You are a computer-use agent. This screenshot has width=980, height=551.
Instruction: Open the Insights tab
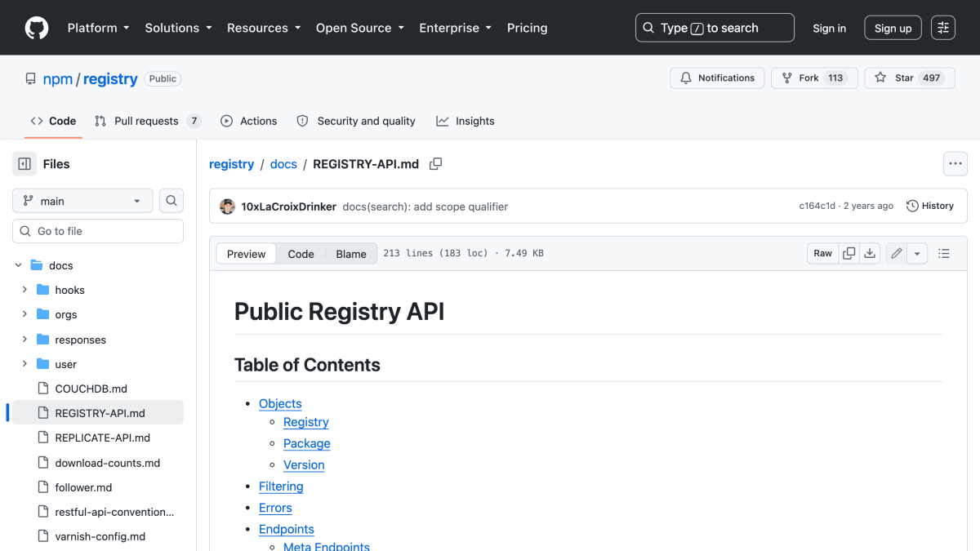pos(465,121)
